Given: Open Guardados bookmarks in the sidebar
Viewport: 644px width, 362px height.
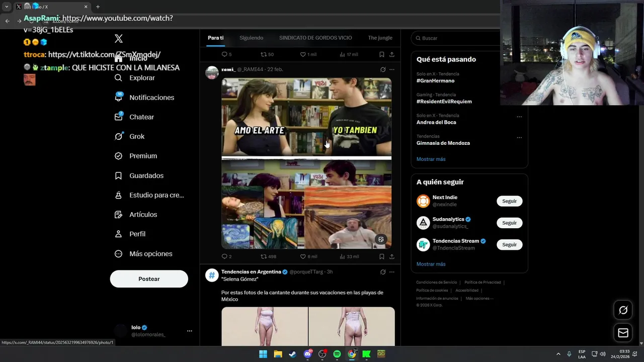Looking at the screenshot, I should pyautogui.click(x=139, y=175).
